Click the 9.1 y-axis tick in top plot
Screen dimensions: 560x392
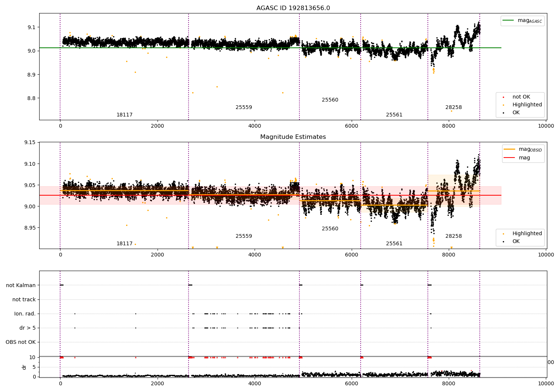pos(31,27)
